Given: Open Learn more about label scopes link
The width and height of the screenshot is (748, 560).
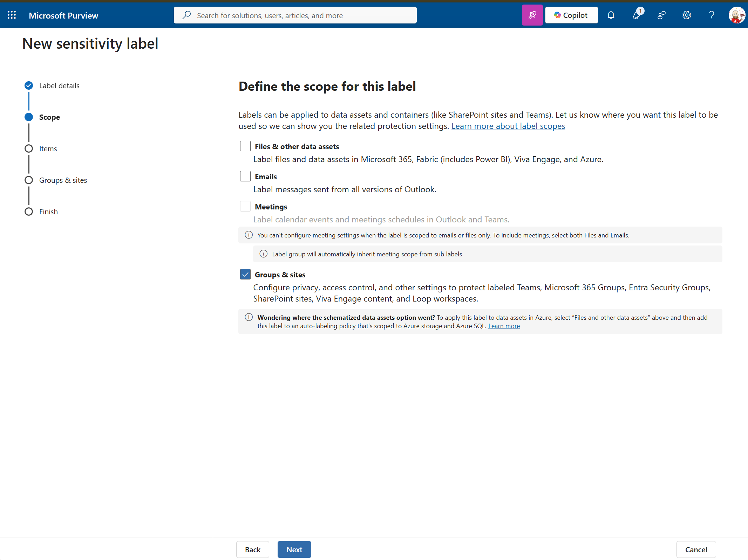Looking at the screenshot, I should click(x=508, y=126).
